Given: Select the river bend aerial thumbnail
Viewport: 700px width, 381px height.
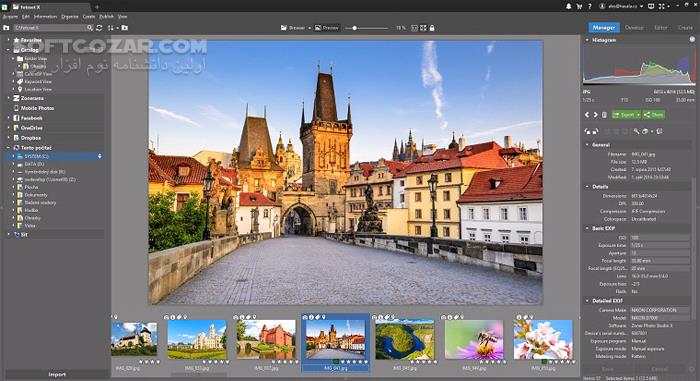Looking at the screenshot, I should click(404, 339).
